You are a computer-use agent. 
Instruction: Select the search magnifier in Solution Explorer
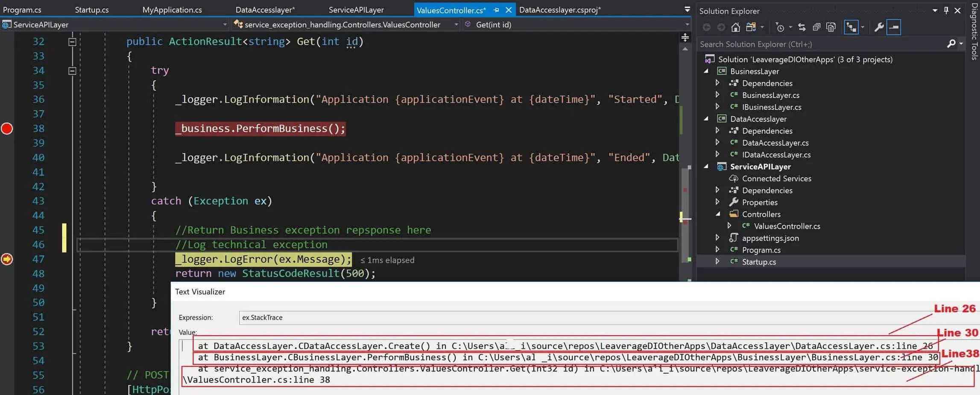[x=951, y=44]
